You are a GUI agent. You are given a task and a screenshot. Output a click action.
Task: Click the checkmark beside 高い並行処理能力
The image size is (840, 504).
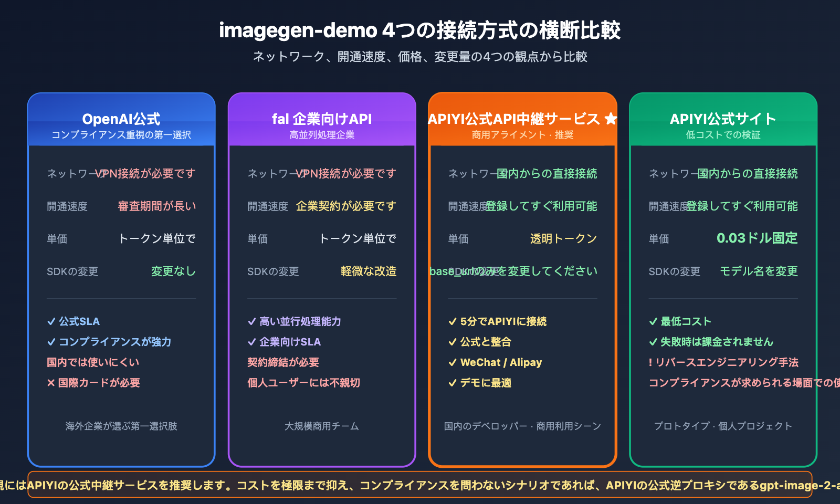(251, 321)
